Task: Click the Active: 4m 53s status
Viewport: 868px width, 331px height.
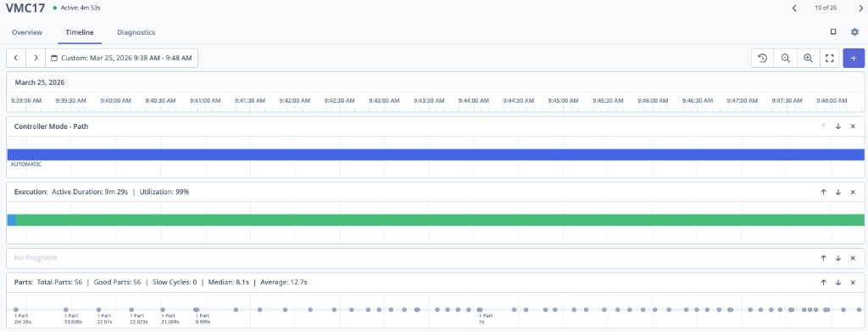Action: [x=81, y=8]
